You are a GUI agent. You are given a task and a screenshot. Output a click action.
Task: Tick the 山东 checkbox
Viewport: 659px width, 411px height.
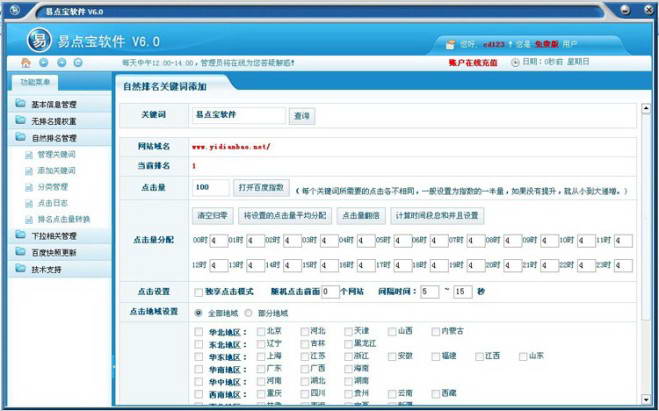pos(523,356)
